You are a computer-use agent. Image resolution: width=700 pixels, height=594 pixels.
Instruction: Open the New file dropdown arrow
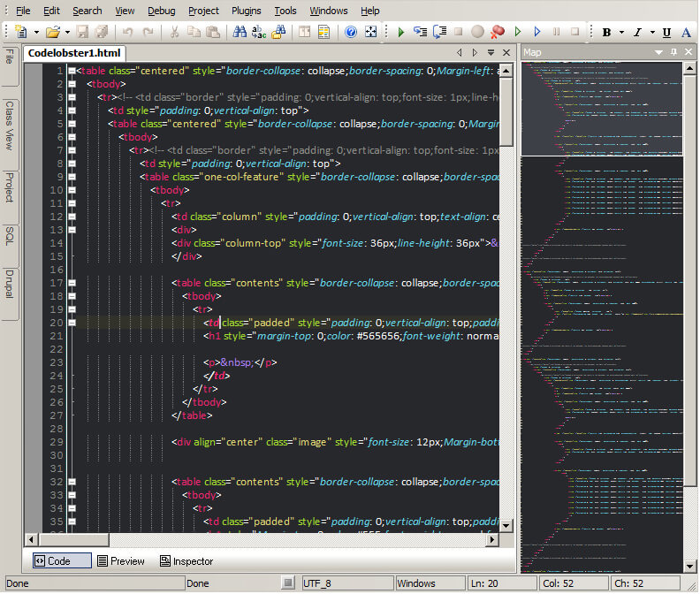pyautogui.click(x=34, y=32)
